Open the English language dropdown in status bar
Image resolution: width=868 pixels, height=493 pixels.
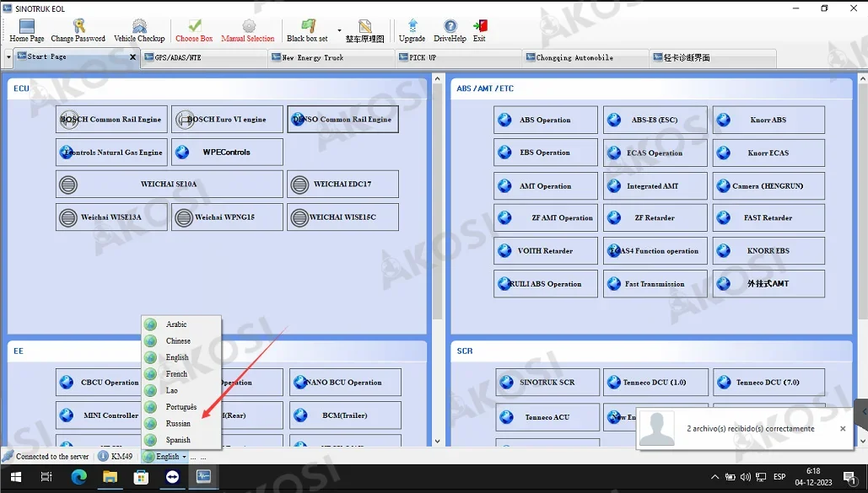click(x=165, y=457)
